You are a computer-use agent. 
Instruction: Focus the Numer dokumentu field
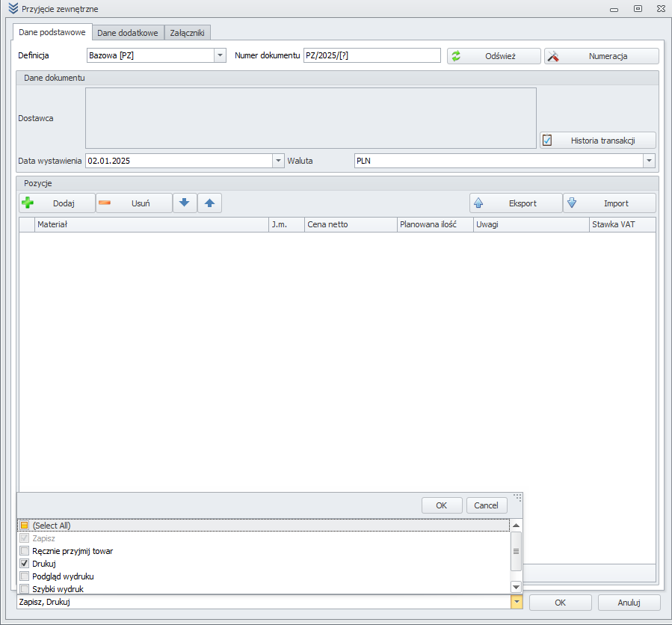tap(372, 55)
